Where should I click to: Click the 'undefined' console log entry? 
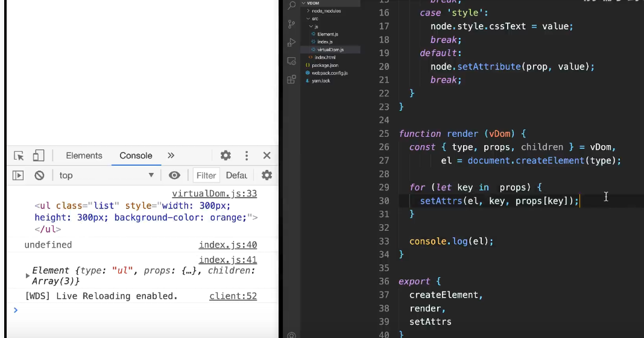48,245
